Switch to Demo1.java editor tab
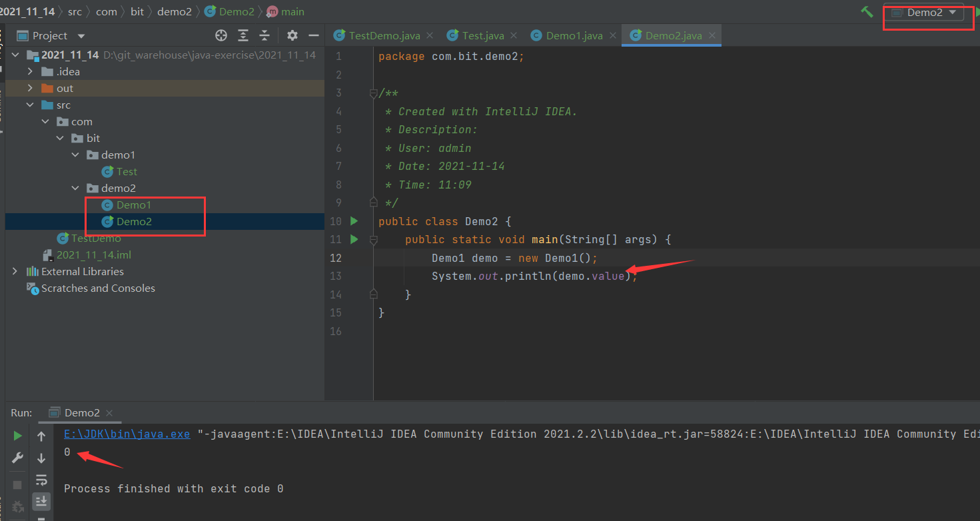The height and width of the screenshot is (521, 980). (574, 35)
